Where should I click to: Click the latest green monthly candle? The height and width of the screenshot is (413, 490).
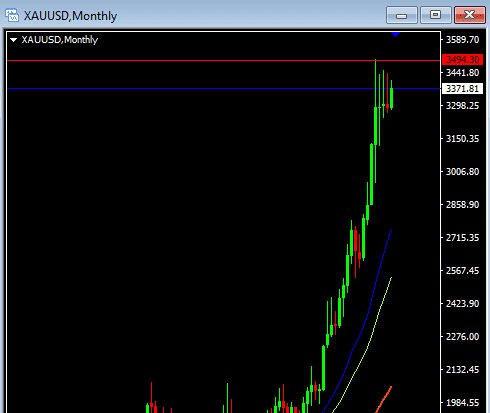click(391, 98)
